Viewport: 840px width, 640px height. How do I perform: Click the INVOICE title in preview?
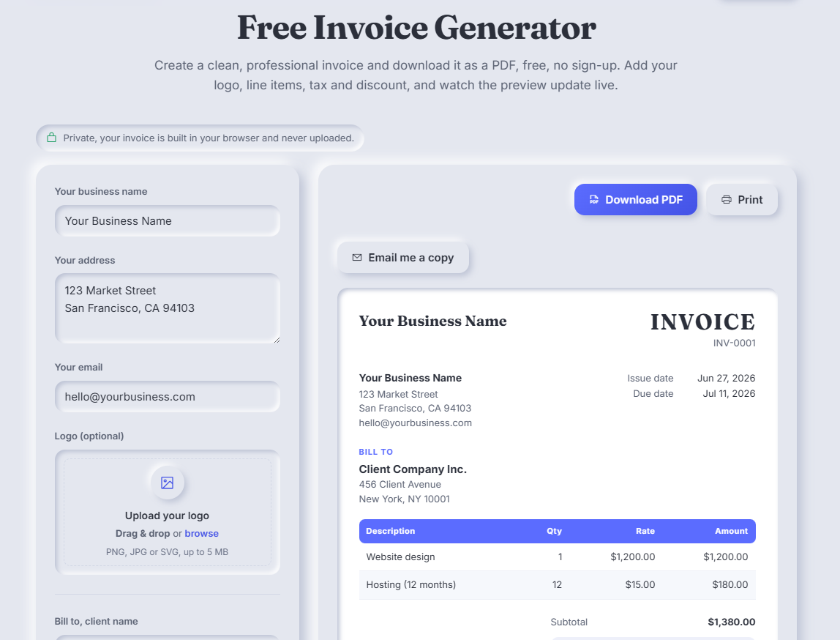pyautogui.click(x=703, y=321)
